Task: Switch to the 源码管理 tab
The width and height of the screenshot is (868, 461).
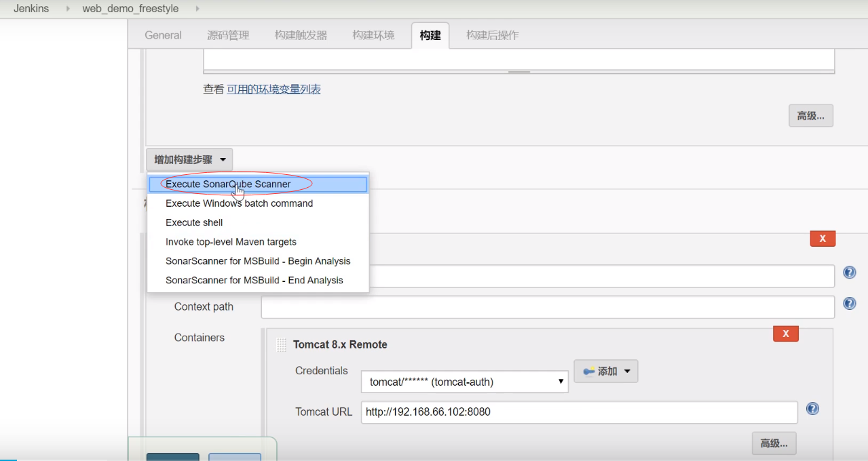Action: click(228, 35)
